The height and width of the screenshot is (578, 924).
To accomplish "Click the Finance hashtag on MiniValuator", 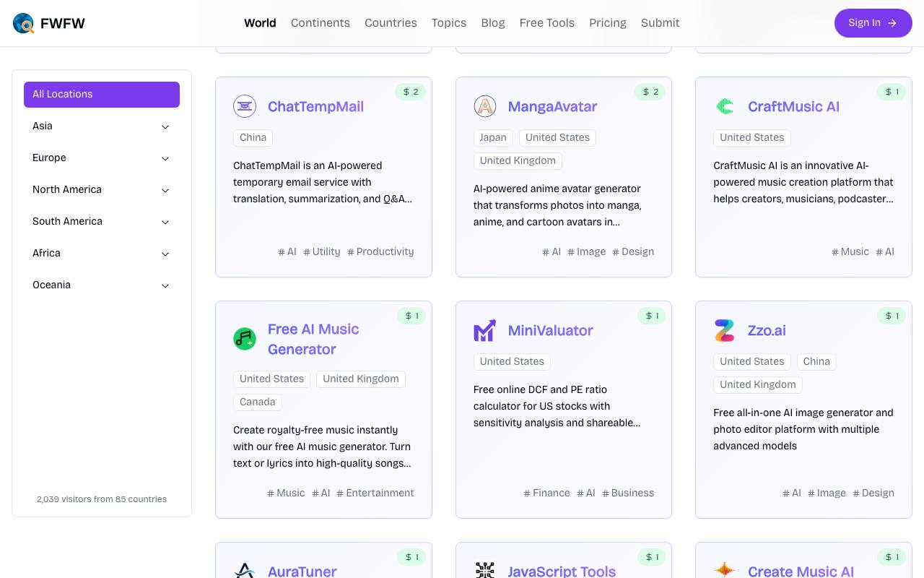I will (546, 493).
